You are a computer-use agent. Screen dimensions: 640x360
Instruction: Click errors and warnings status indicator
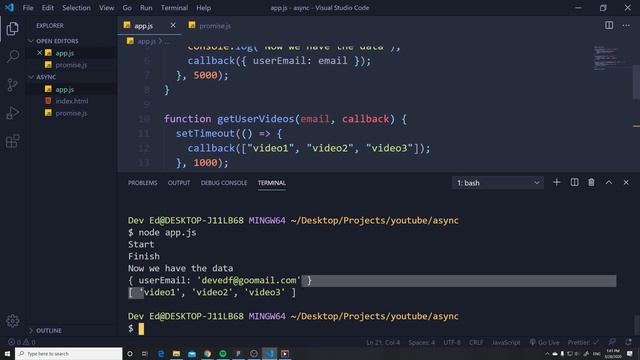tap(22, 342)
